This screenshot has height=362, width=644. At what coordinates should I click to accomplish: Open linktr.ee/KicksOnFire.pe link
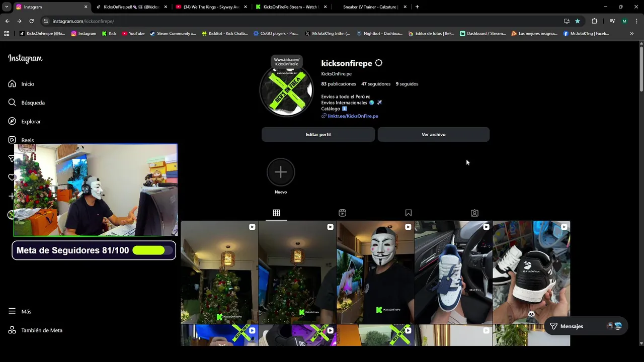pyautogui.click(x=353, y=116)
